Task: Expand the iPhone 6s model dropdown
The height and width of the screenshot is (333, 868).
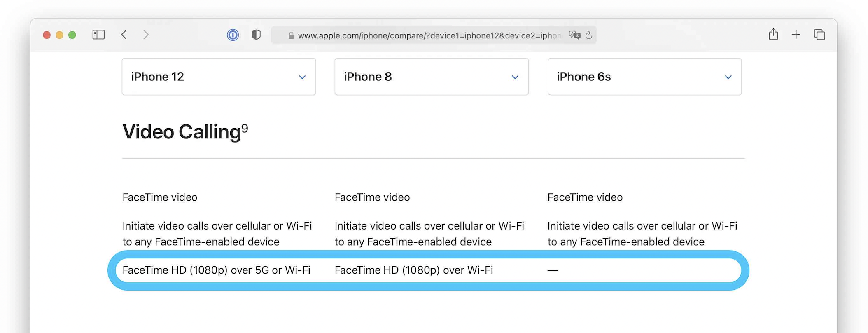Action: [644, 77]
